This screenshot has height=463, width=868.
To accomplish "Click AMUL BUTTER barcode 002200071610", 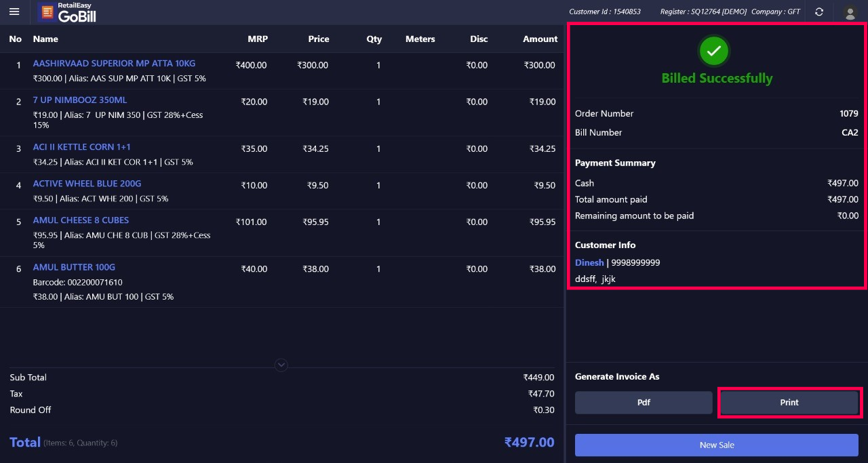I will click(x=78, y=282).
